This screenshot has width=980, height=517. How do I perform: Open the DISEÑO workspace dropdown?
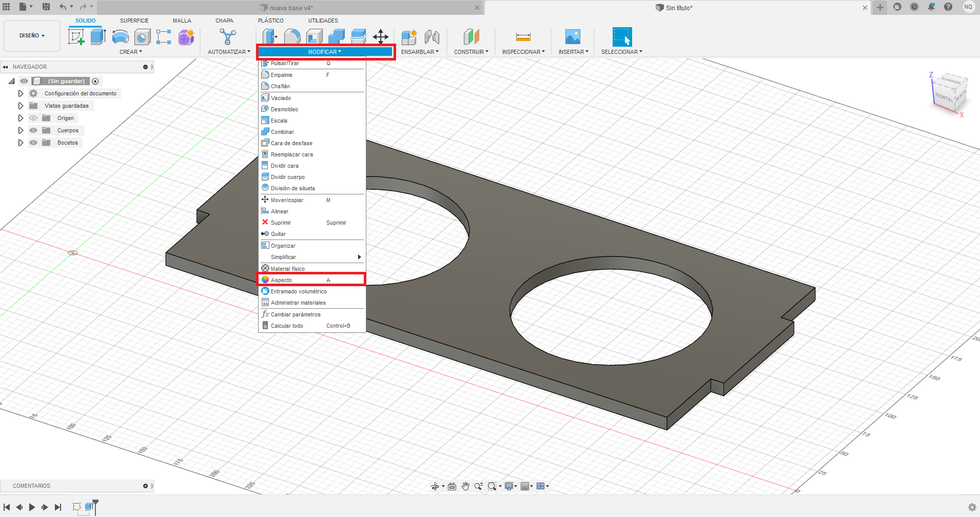click(32, 35)
